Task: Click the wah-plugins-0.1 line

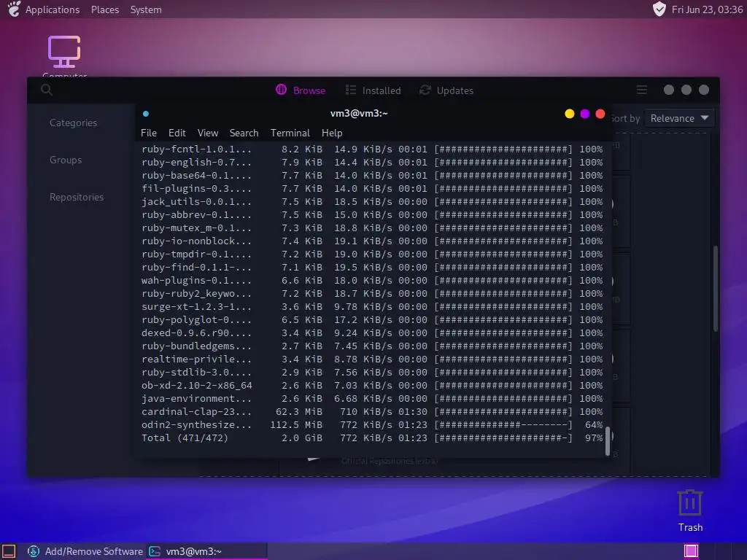Action: [x=372, y=281]
